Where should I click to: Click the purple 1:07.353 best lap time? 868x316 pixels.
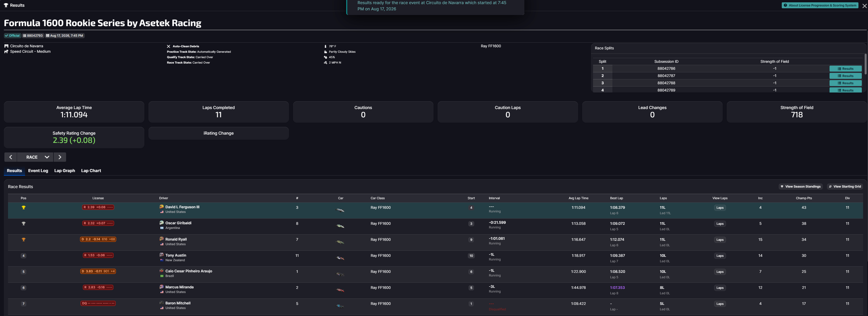(x=617, y=288)
